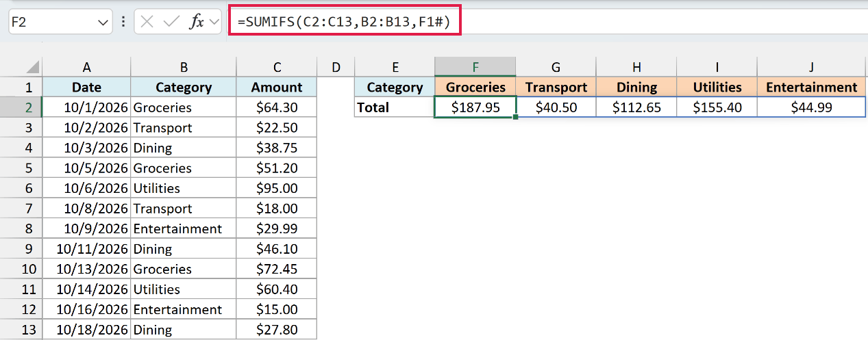The width and height of the screenshot is (868, 340).
Task: Click the Utilities header in cell I1
Action: [717, 87]
